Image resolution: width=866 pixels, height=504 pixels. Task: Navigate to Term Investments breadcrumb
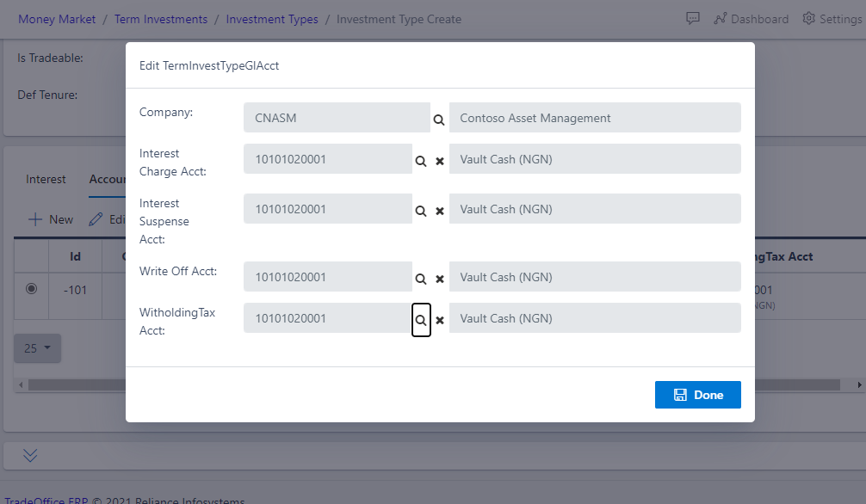click(x=160, y=18)
